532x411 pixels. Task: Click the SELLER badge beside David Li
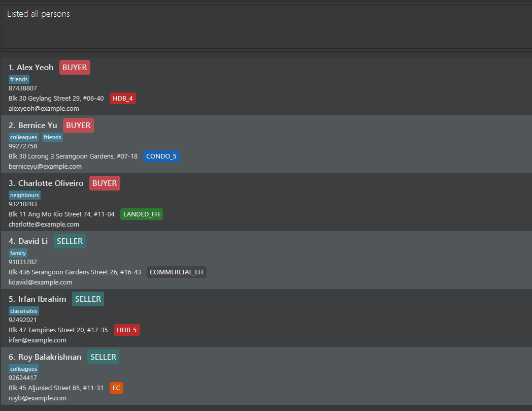[70, 241]
